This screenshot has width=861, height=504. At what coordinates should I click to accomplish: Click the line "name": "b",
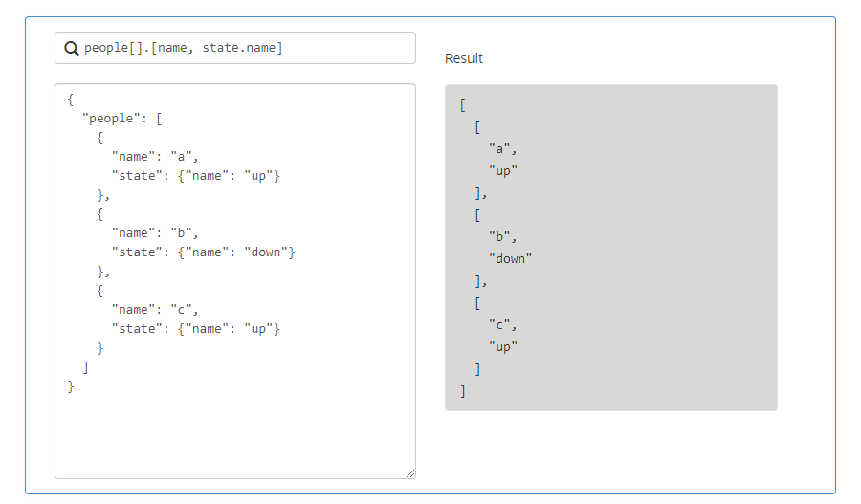click(x=155, y=233)
